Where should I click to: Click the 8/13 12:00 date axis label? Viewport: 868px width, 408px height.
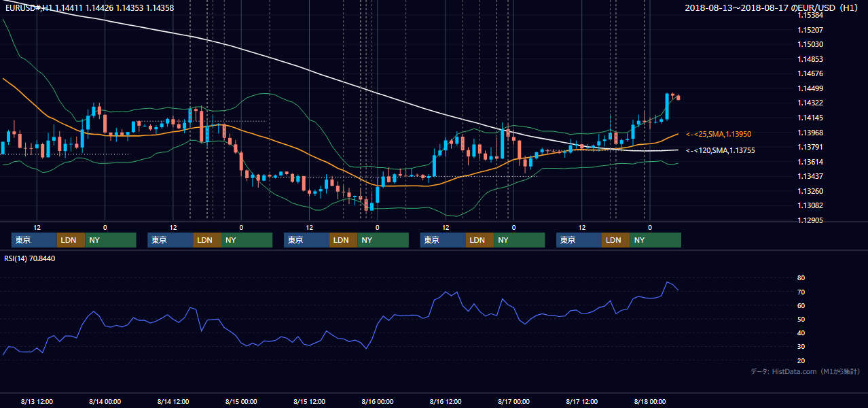(x=37, y=401)
